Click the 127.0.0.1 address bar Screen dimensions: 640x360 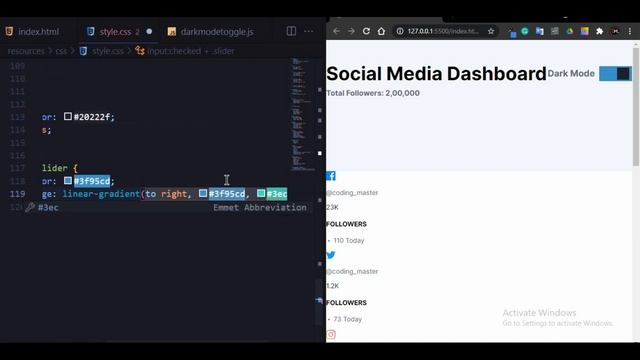[443, 31]
